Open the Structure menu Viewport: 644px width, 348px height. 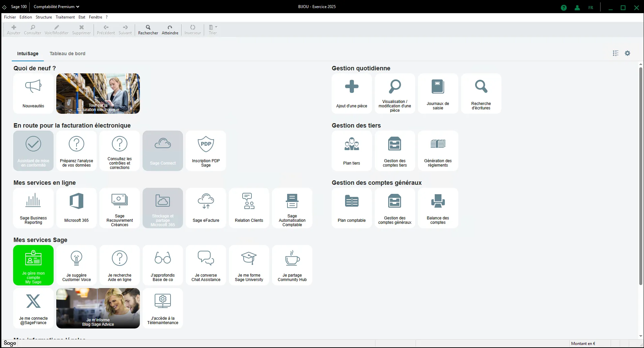[x=44, y=17]
